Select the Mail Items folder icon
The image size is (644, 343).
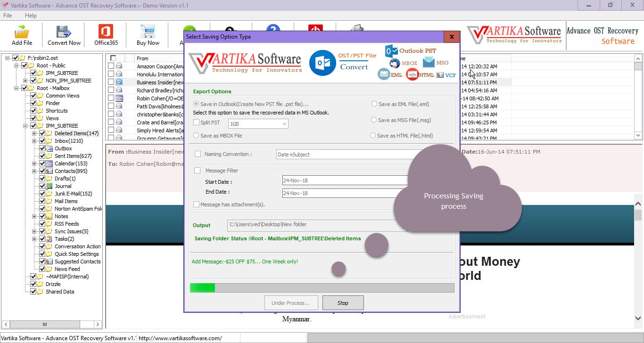50,201
